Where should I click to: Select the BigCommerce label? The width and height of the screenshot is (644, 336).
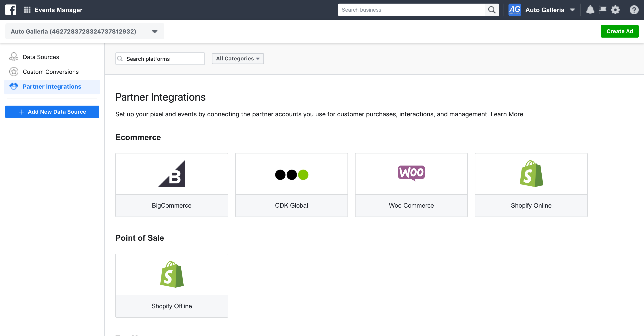pos(172,205)
